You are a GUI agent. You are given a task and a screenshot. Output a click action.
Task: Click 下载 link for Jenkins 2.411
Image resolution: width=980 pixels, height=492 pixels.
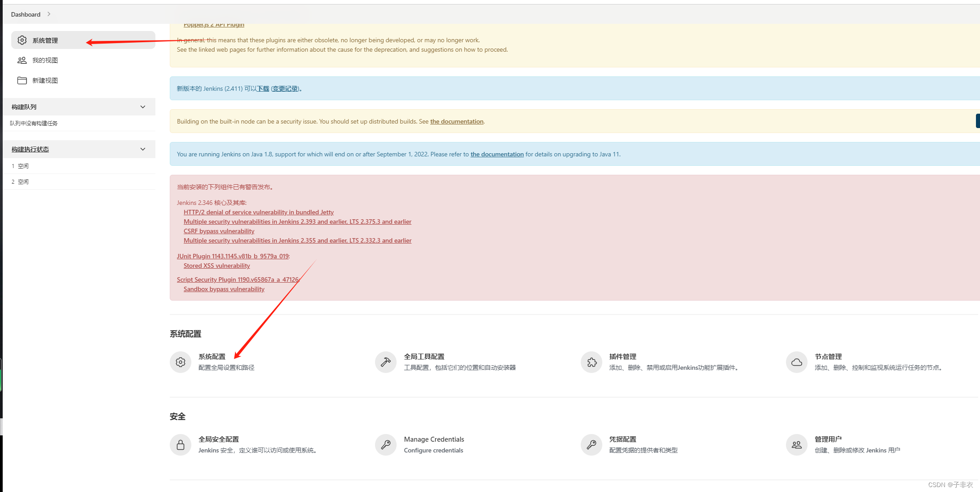click(263, 89)
